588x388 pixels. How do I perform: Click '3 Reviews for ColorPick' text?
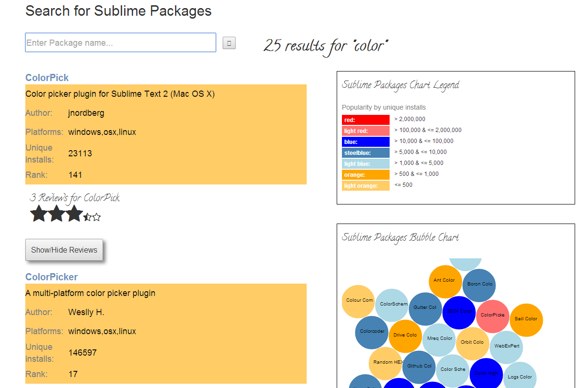click(75, 198)
